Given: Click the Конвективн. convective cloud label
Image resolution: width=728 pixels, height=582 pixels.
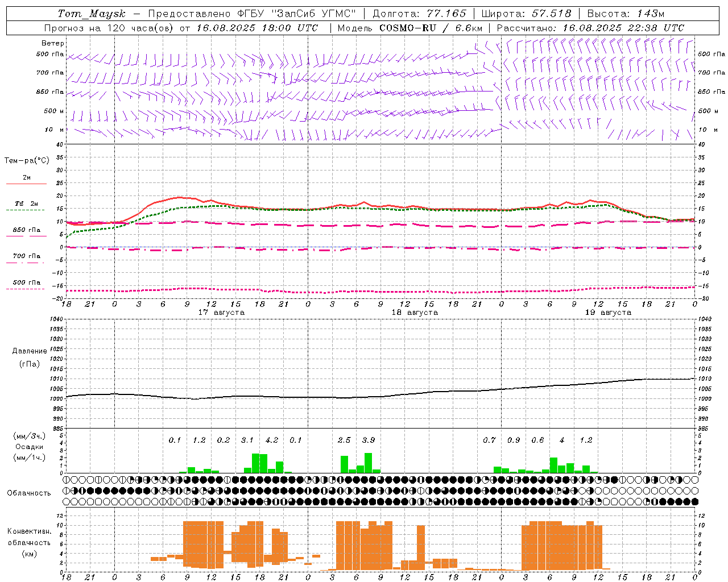Looking at the screenshot, I should pyautogui.click(x=30, y=531).
